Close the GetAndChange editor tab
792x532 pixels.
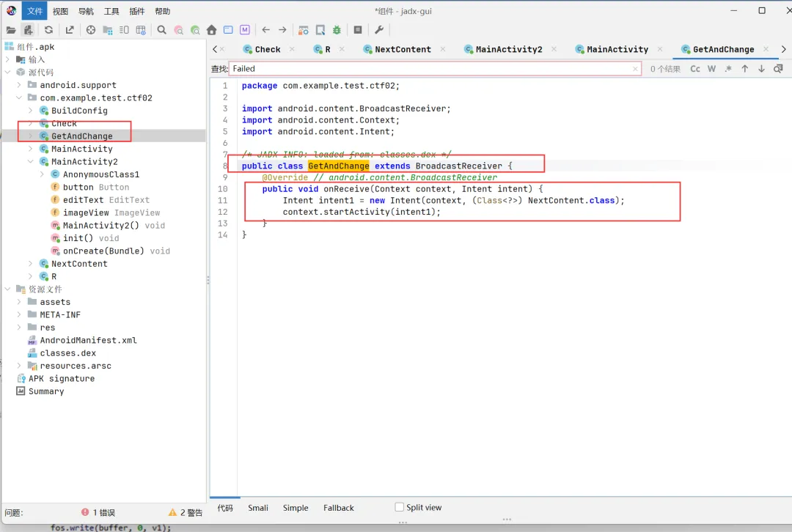point(766,49)
